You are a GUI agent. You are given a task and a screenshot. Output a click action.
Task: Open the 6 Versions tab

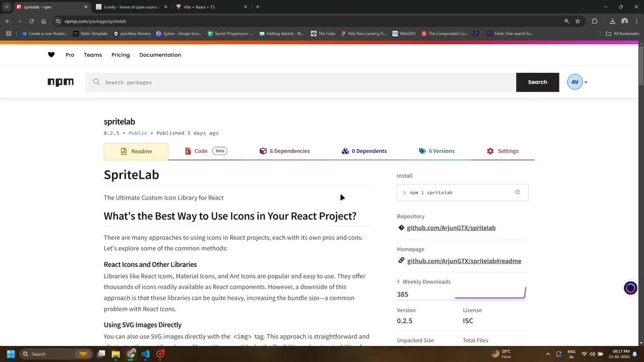[436, 151]
